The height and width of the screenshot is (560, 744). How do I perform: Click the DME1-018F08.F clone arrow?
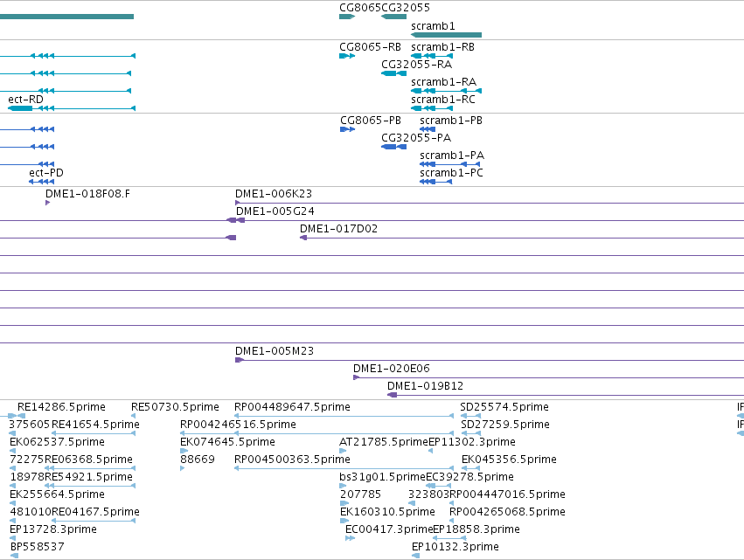47,203
